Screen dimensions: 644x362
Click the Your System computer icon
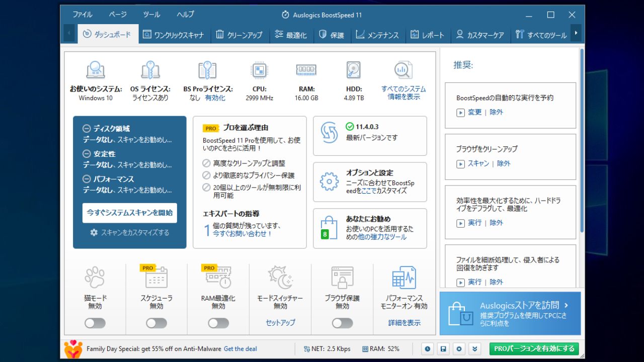(x=96, y=70)
